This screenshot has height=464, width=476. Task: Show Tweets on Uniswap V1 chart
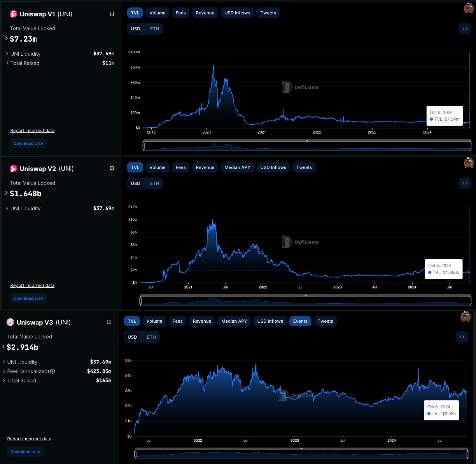[268, 13]
